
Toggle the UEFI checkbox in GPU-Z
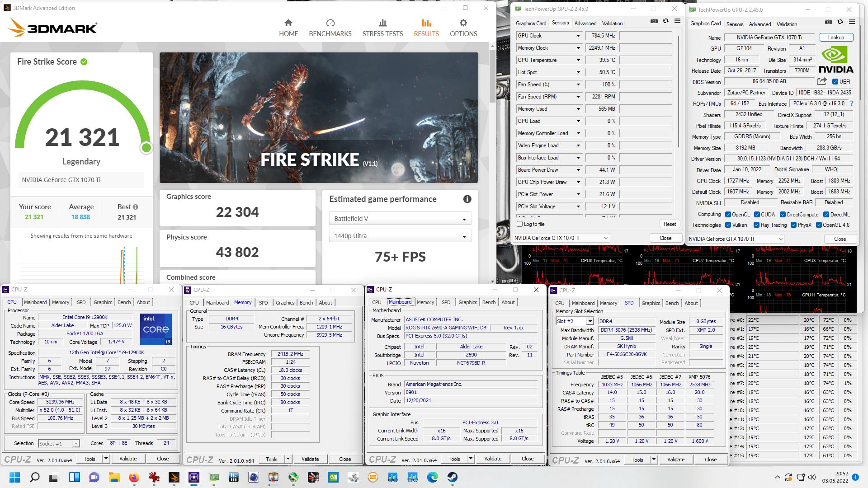click(835, 82)
